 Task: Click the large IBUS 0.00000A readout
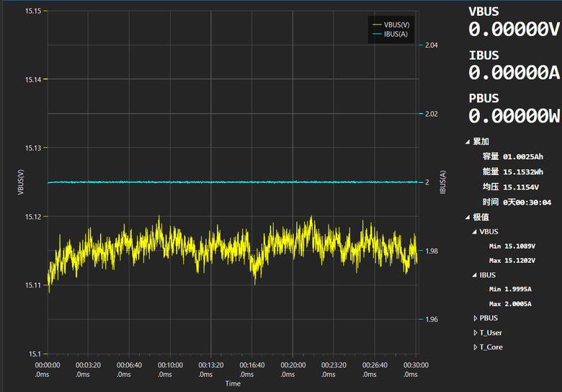(x=514, y=73)
